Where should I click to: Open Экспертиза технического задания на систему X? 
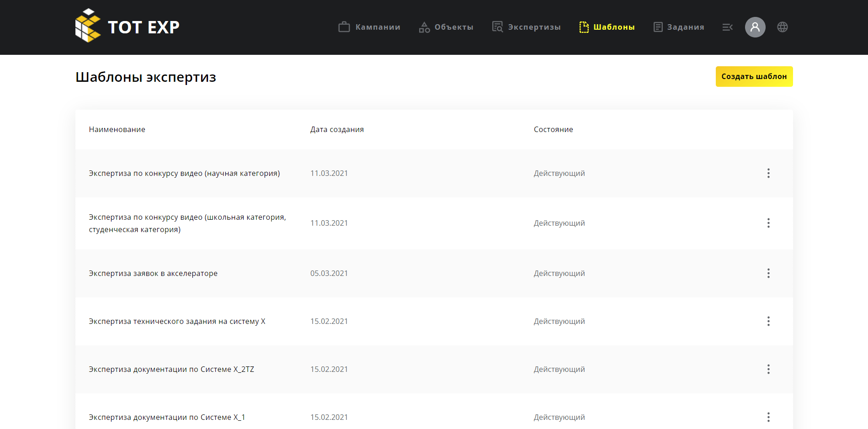click(177, 321)
